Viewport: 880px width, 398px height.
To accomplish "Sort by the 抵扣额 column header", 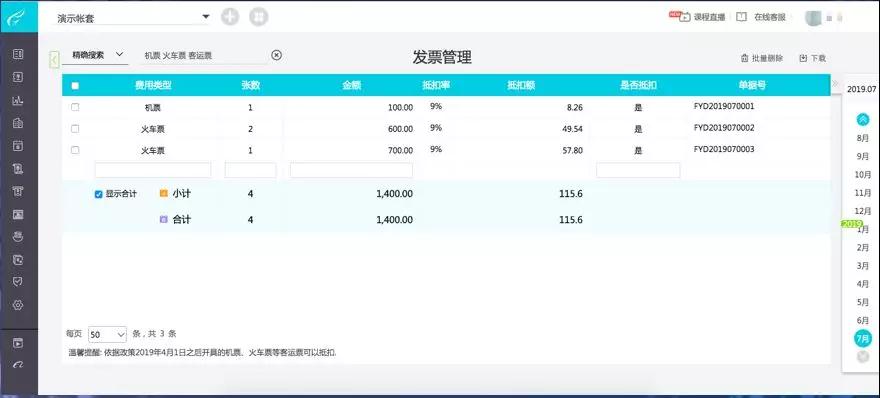I will click(x=521, y=85).
